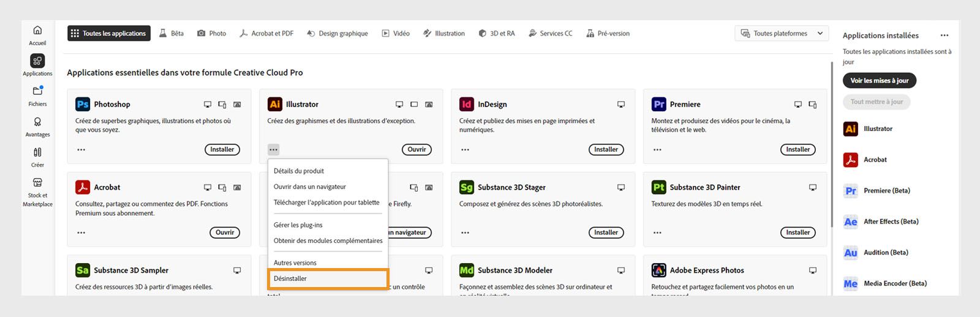The height and width of the screenshot is (317, 980).
Task: Switch to the Photo tab
Action: coord(211,34)
